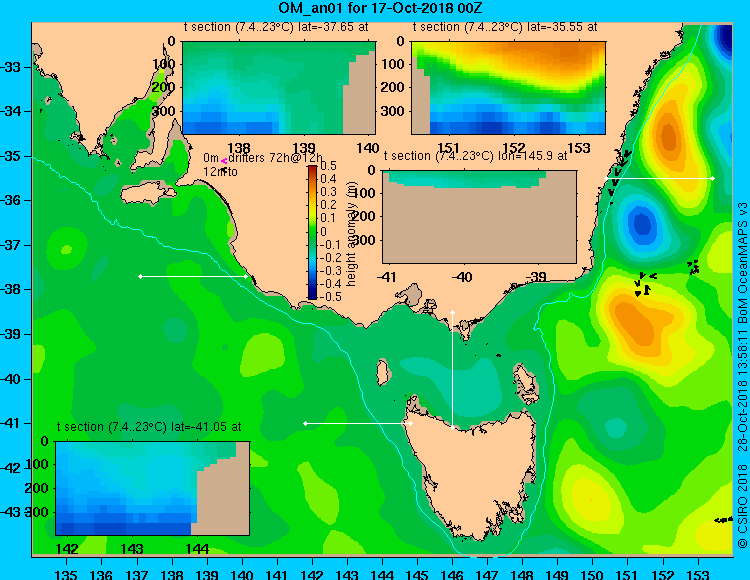
Task: Select the heading 't section (7.4..23°C) lon=145.9 at'
Action: click(475, 156)
